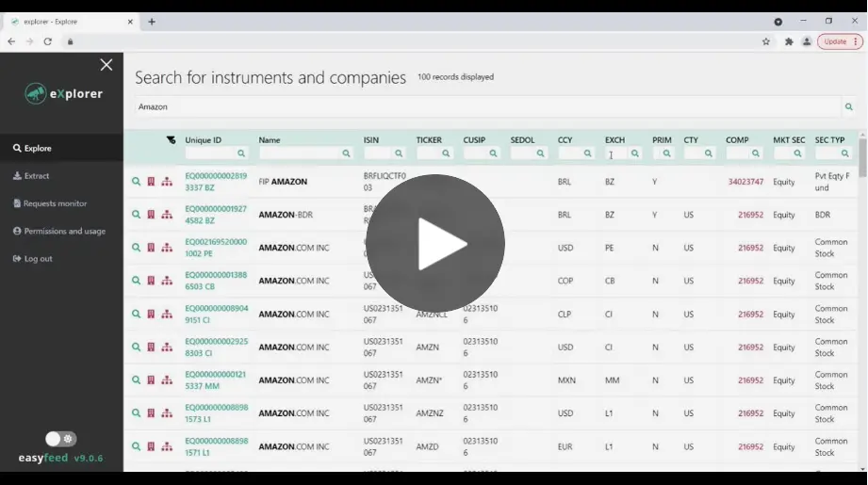
Task: Select the BDR security type cell
Action: 823,215
